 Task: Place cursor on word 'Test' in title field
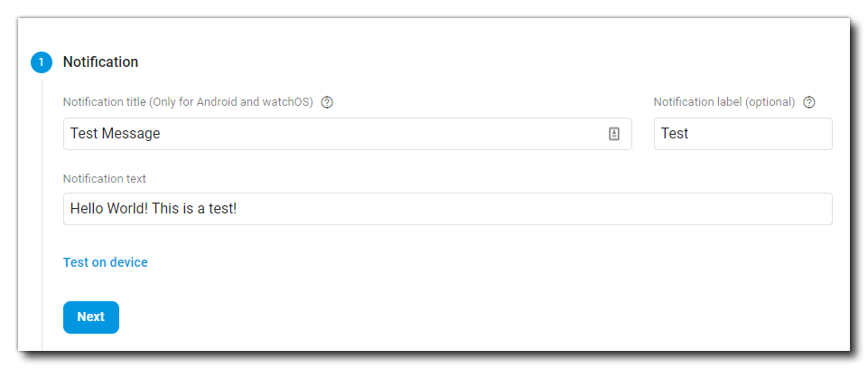tap(84, 134)
